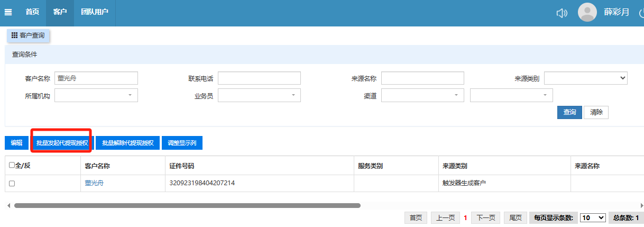This screenshot has width=644, height=227.
Task: Click the horizontal table scrollbar thumb
Action: (187, 205)
